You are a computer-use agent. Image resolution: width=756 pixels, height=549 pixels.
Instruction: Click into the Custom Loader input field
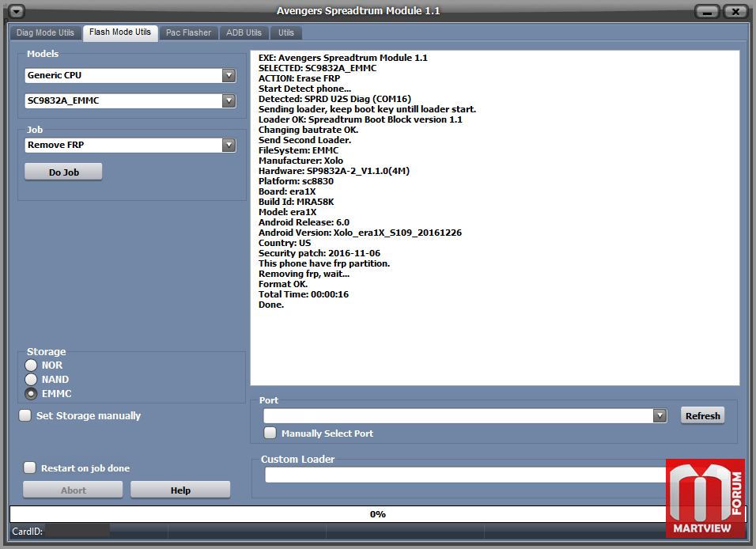click(x=465, y=475)
